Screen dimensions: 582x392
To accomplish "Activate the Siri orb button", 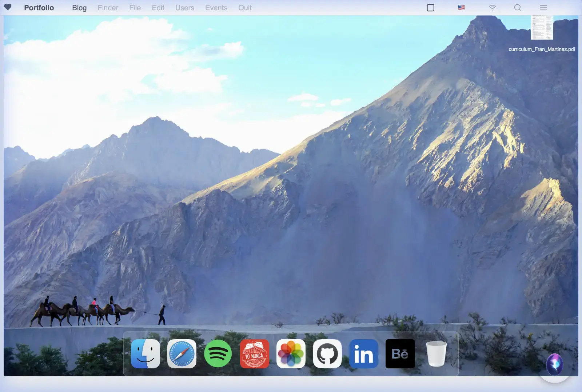I will tap(555, 364).
